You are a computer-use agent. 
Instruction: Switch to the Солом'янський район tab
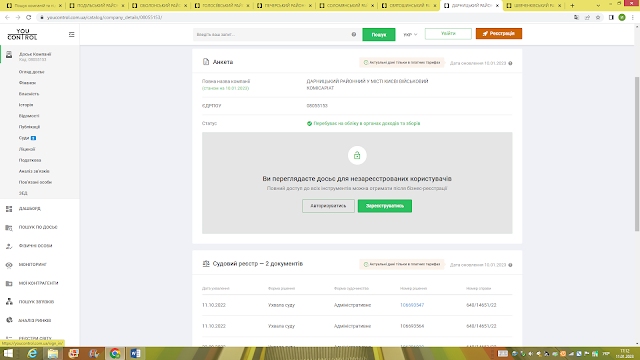click(x=347, y=6)
